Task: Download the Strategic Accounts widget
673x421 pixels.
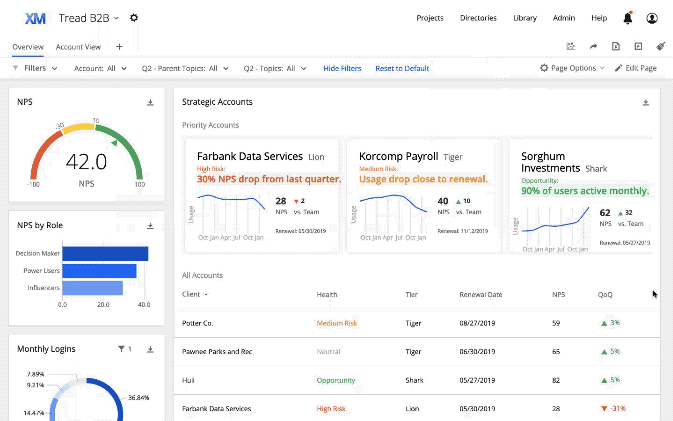Action: [x=646, y=103]
